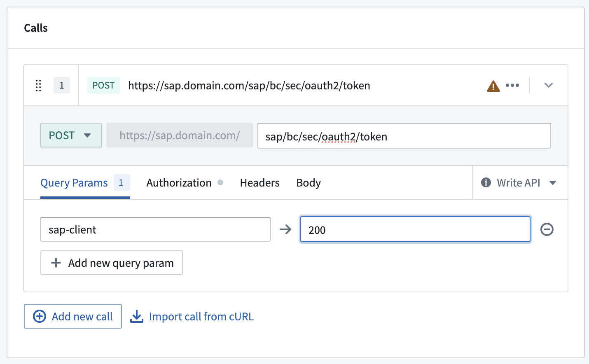Image resolution: width=589 pixels, height=364 pixels.
Task: Click the call number 1 badge
Action: coord(62,85)
